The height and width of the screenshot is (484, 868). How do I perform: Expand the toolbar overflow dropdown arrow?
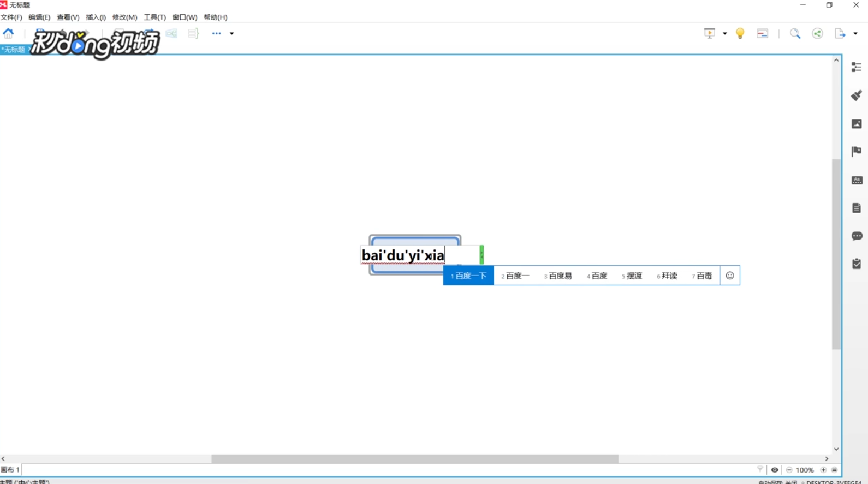(x=231, y=34)
